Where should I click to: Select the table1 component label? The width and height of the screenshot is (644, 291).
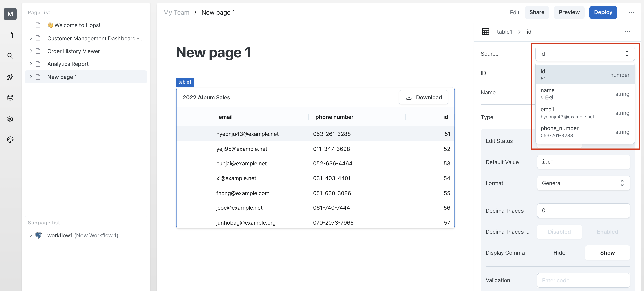click(185, 82)
